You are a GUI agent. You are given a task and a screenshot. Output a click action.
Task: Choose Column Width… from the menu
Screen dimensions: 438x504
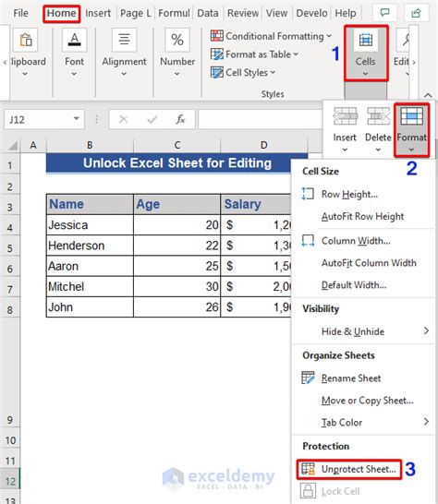[363, 240]
